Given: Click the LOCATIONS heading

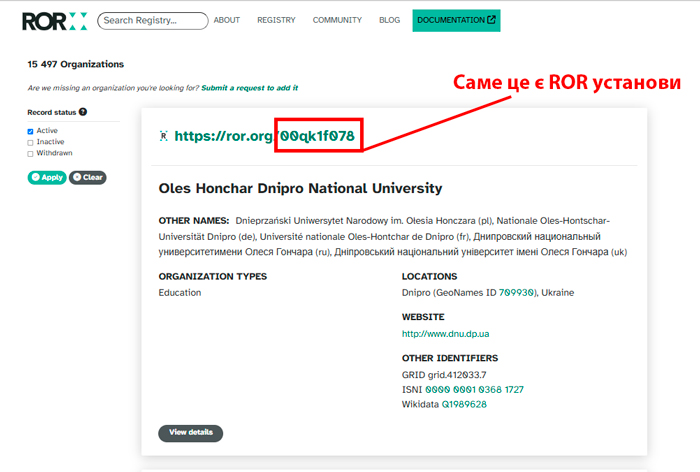Looking at the screenshot, I should (429, 276).
